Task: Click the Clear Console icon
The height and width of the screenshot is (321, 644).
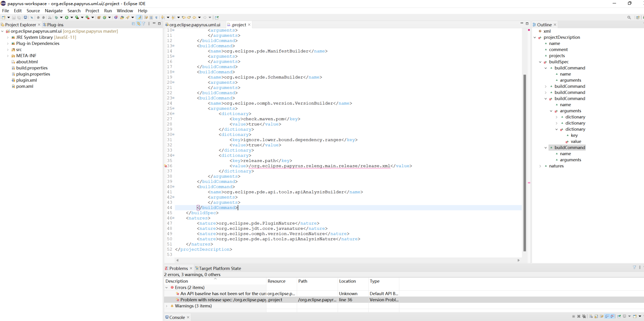Action: [591, 316]
